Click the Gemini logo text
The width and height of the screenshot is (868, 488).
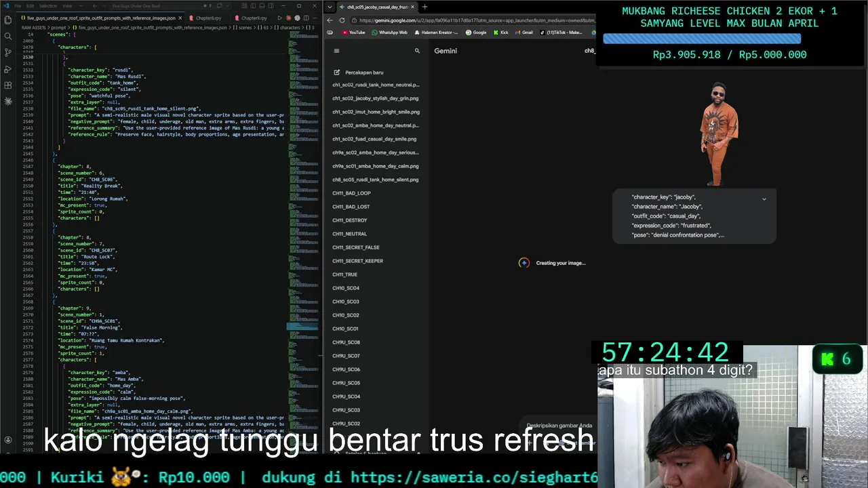446,51
